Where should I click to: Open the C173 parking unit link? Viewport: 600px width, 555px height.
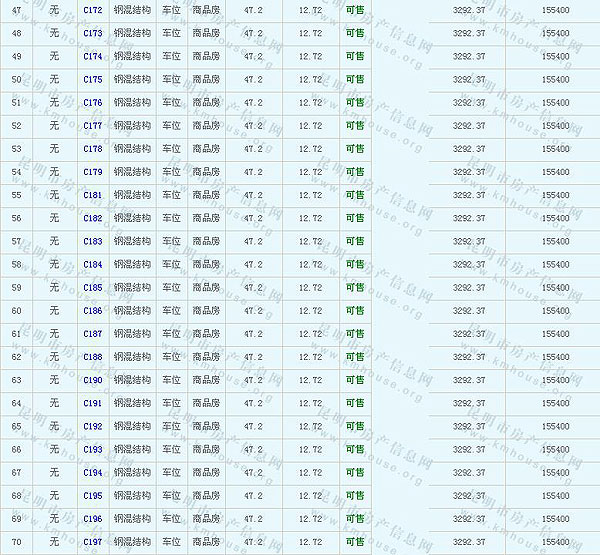tap(93, 33)
